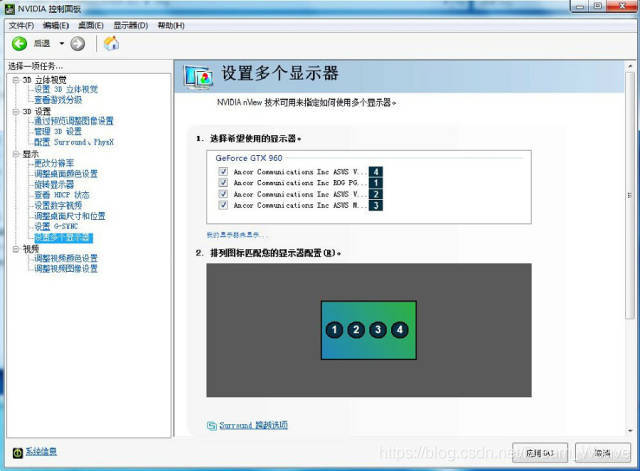Uncheck the ROG PG display checkbox
Viewport: 640px width, 471px height.
click(x=223, y=182)
